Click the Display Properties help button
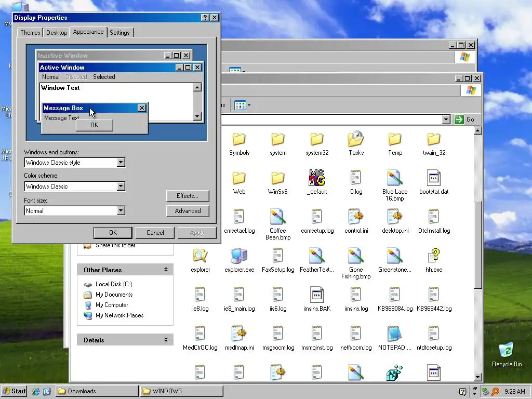532x399 pixels. (205, 18)
